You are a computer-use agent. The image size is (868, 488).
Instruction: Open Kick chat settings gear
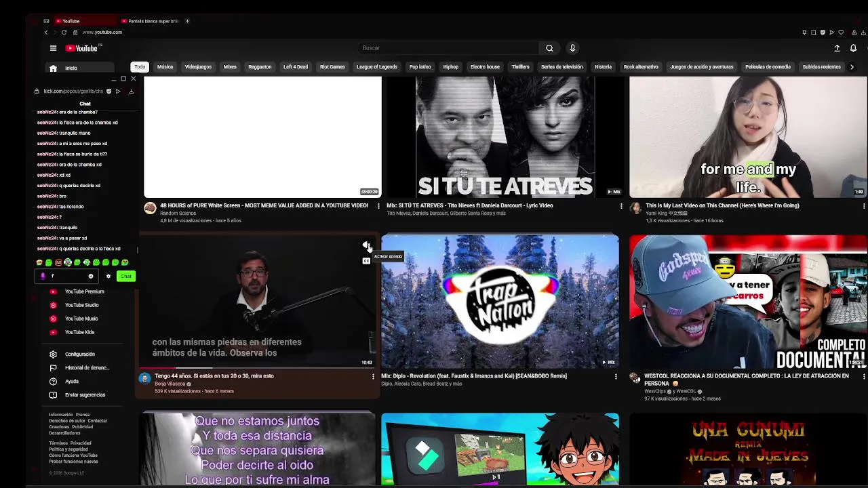[108, 277]
